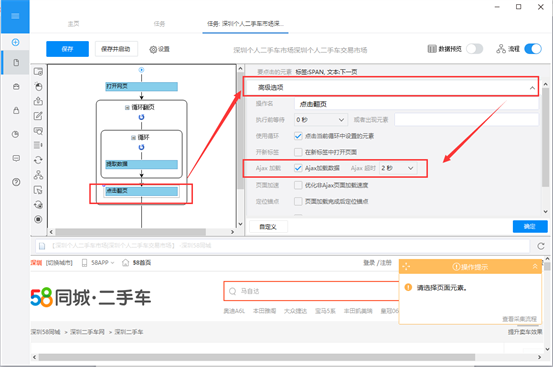Click the blue Confirm (确定) button
553x367 pixels.
click(x=530, y=227)
